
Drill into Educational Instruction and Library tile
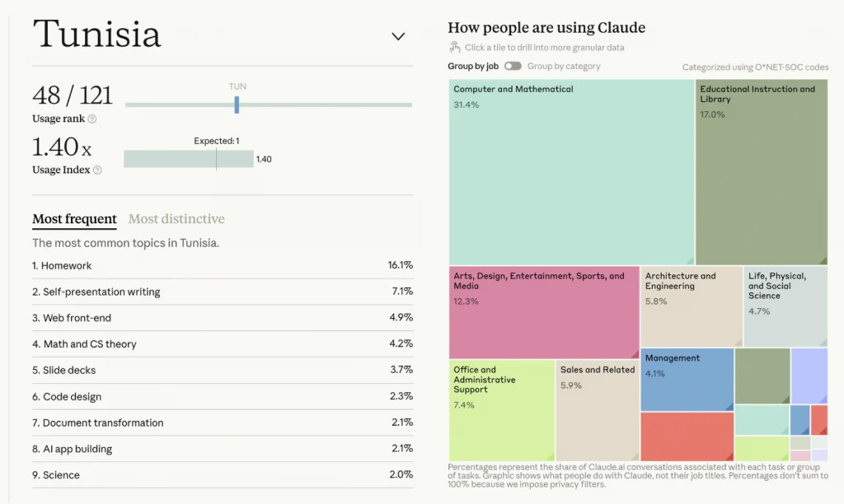click(761, 171)
